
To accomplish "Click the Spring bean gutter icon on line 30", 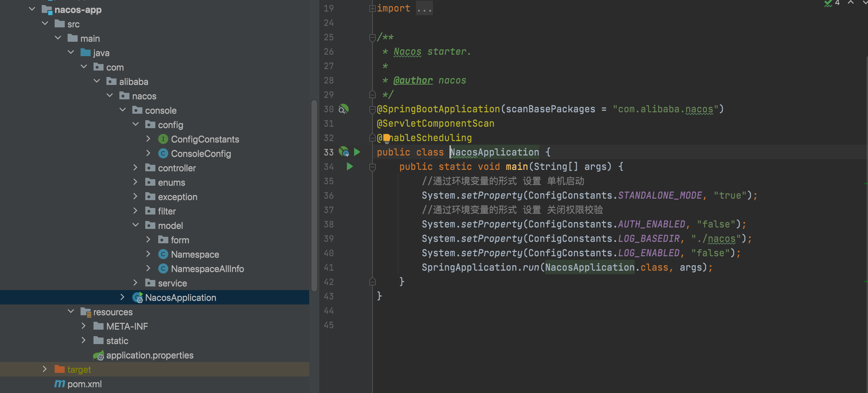I will [x=344, y=109].
